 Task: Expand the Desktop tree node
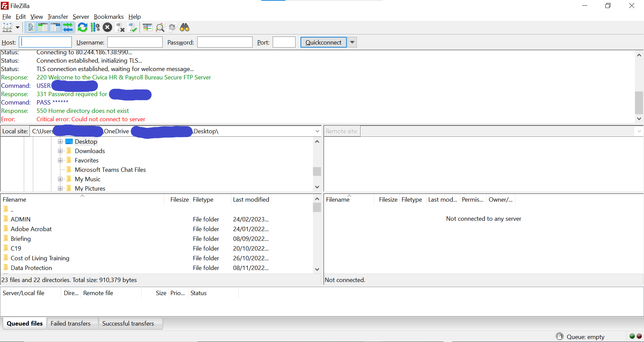[60, 142]
